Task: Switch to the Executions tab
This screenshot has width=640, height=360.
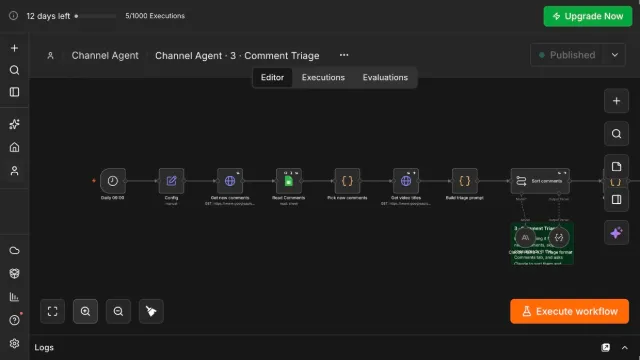Action: (x=323, y=78)
